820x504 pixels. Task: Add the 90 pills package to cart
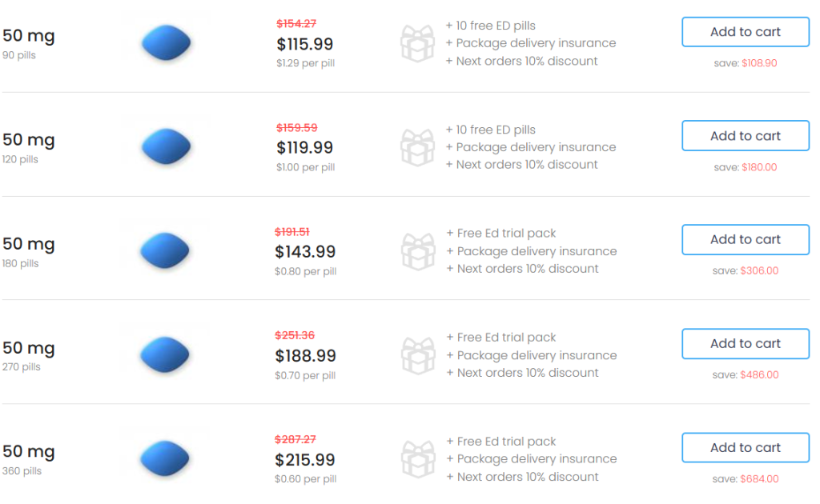coord(745,32)
